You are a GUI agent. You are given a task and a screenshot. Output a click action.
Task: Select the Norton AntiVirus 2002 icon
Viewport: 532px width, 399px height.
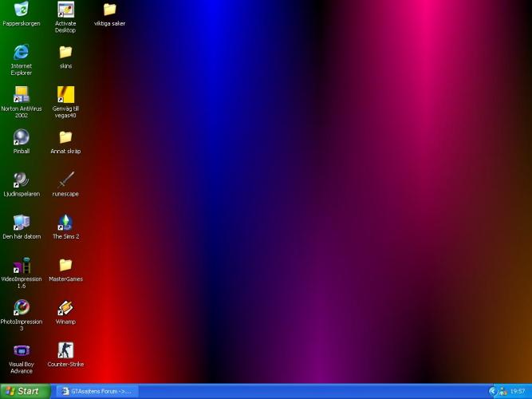coord(22,95)
